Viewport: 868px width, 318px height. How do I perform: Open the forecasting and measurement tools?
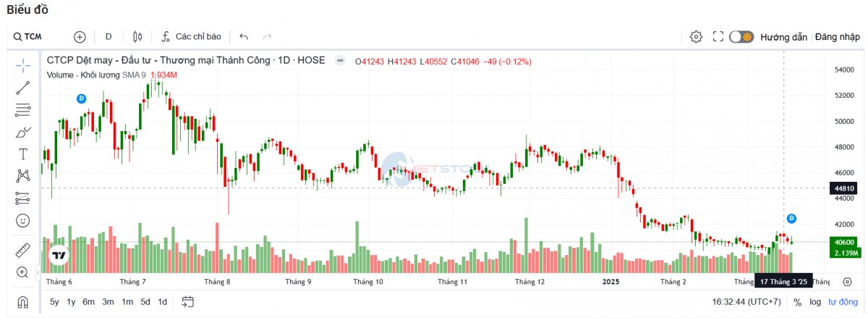23,198
